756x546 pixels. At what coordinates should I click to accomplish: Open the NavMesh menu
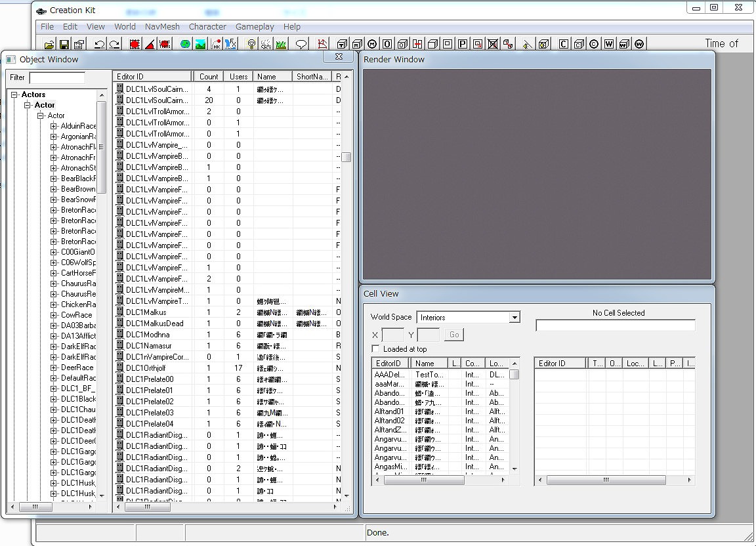point(163,26)
